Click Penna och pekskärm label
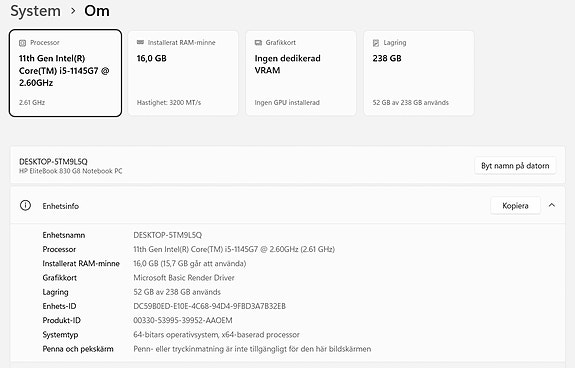 78,349
